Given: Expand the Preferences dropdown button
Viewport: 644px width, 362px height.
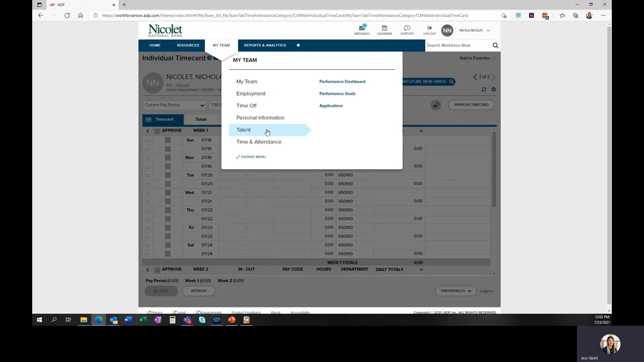Looking at the screenshot, I should [455, 291].
